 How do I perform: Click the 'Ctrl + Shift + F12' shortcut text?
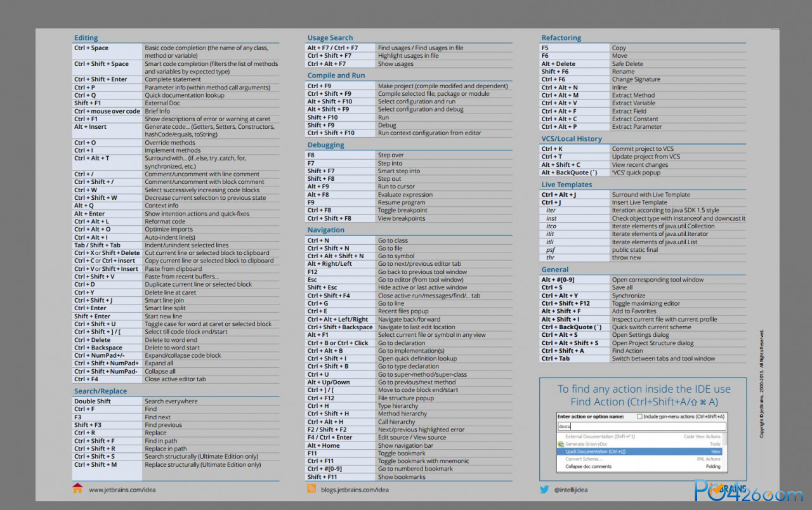(x=566, y=304)
